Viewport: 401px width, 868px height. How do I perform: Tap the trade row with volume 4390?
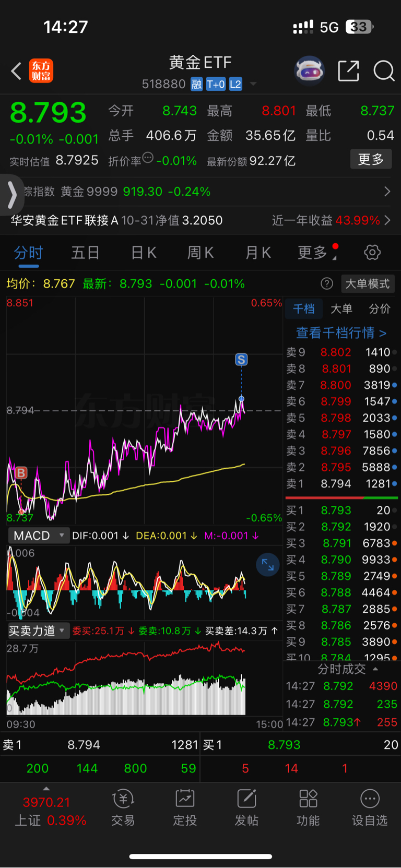(341, 686)
